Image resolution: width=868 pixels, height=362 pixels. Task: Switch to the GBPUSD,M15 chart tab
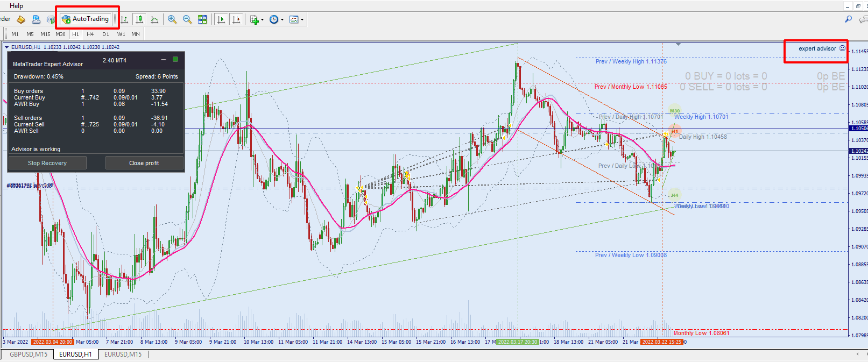click(x=29, y=354)
